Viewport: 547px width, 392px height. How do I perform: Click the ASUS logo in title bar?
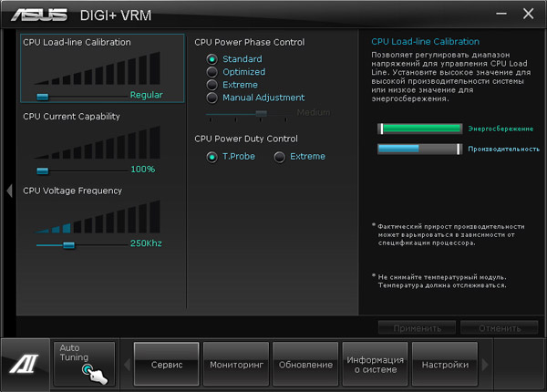click(x=39, y=15)
